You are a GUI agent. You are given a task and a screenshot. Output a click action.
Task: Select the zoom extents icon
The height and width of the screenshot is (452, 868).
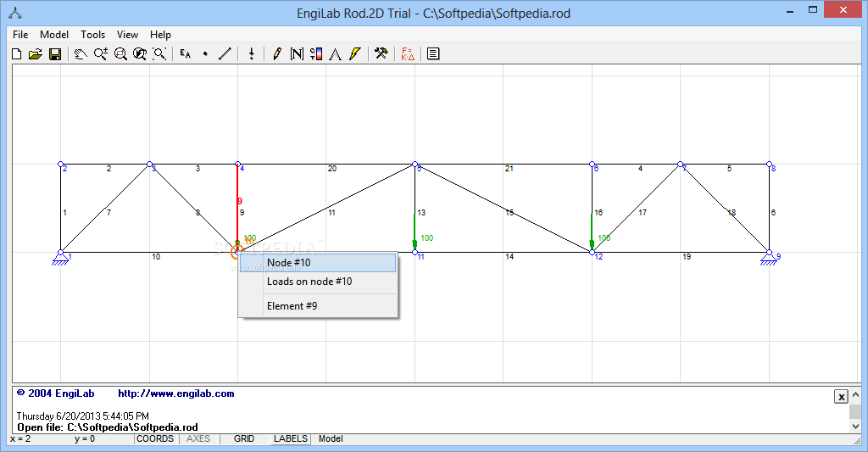(159, 53)
